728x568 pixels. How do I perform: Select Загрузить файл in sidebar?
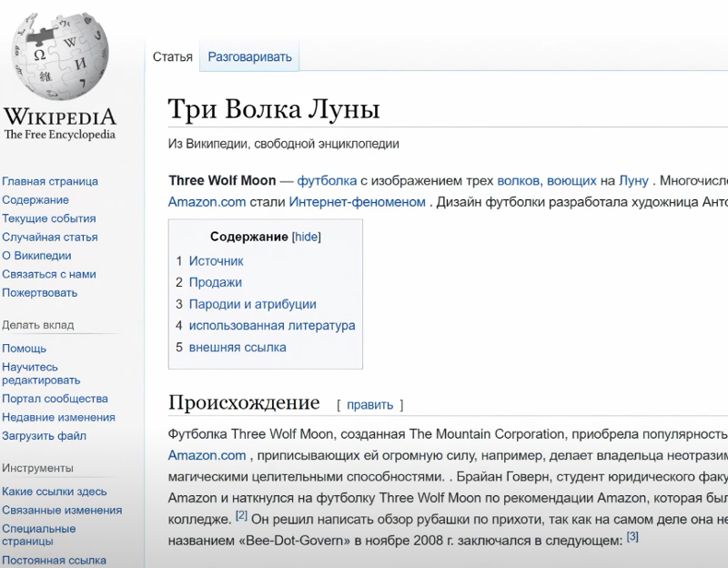pos(44,435)
